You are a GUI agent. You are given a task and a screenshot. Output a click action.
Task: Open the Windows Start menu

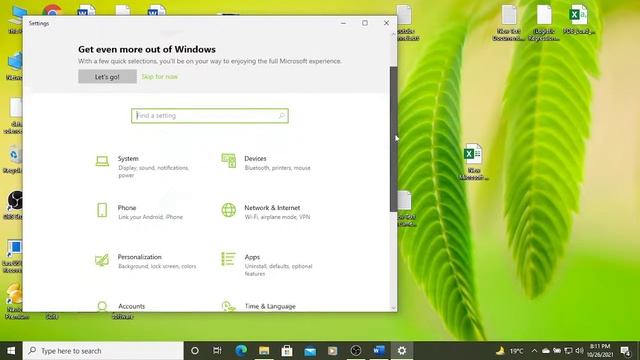pos(11,351)
